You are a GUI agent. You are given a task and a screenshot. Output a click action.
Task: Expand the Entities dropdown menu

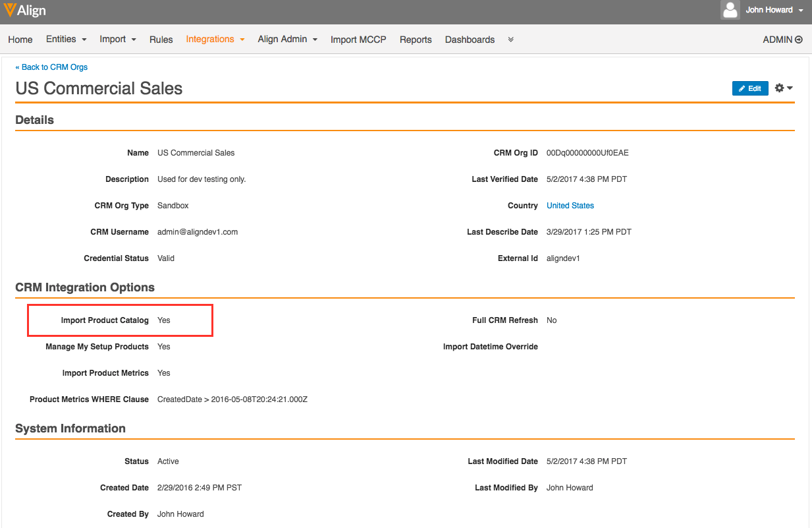click(66, 40)
